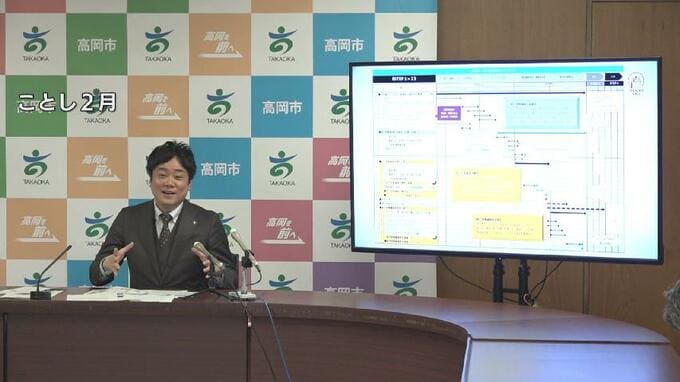Click the green 高岡市 tile in the top row
The width and height of the screenshot is (680, 382).
click(x=96, y=44)
